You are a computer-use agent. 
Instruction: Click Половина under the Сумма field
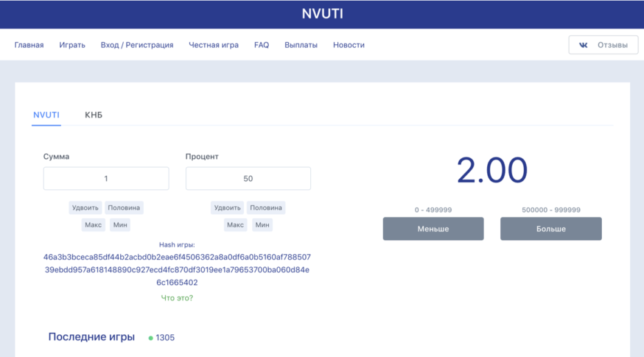point(124,208)
